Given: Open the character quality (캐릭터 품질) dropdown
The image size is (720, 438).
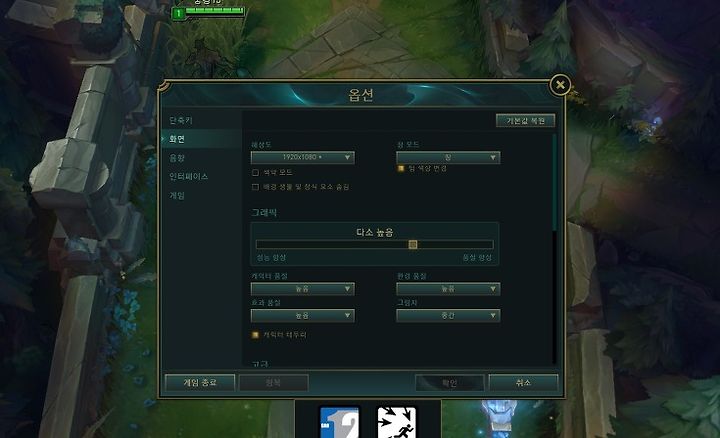Looking at the screenshot, I should (x=303, y=289).
